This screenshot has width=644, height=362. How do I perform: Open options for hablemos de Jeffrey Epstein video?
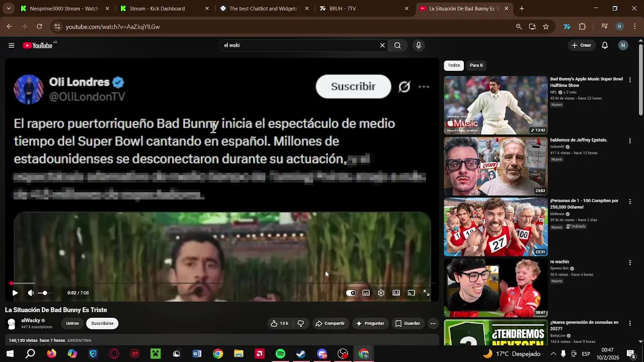coord(630,141)
